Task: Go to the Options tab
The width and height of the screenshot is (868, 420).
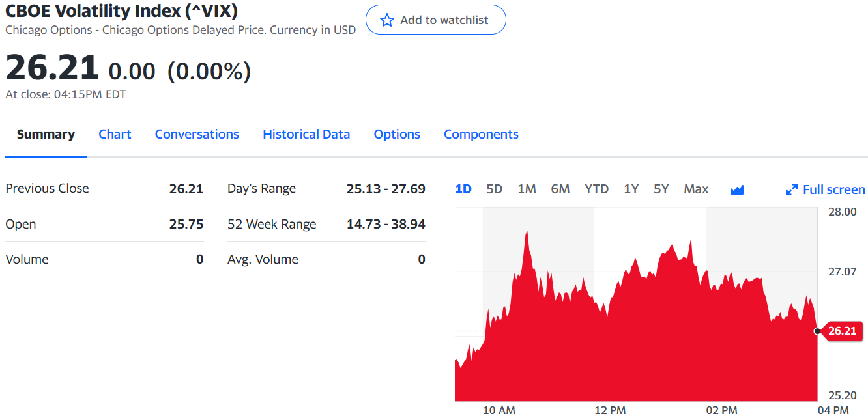Action: [x=397, y=134]
